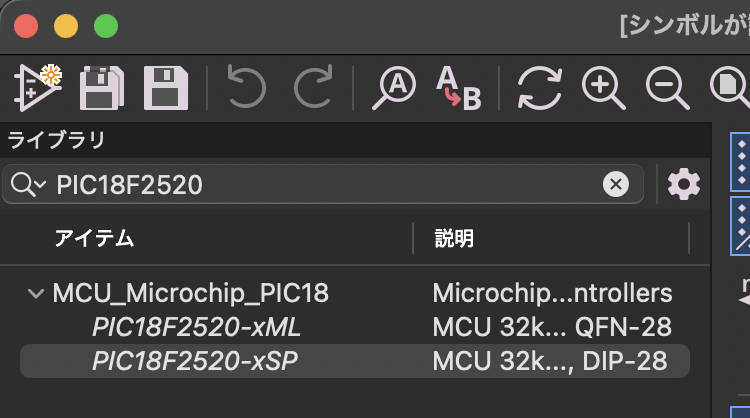750x418 pixels.
Task: Open the library filter settings gear
Action: coord(684,184)
